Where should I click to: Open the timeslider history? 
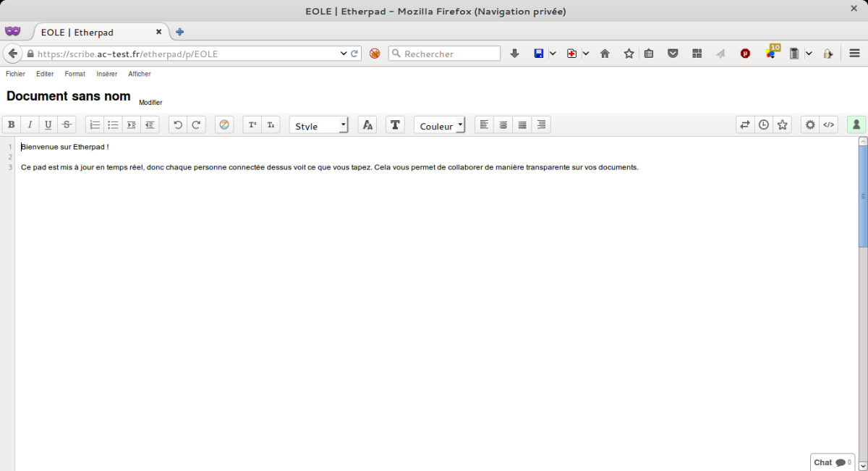pos(764,124)
